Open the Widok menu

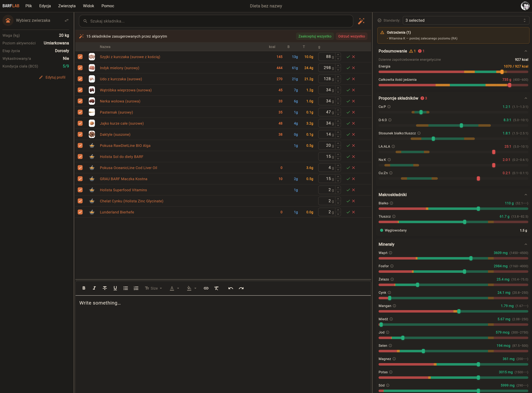88,6
